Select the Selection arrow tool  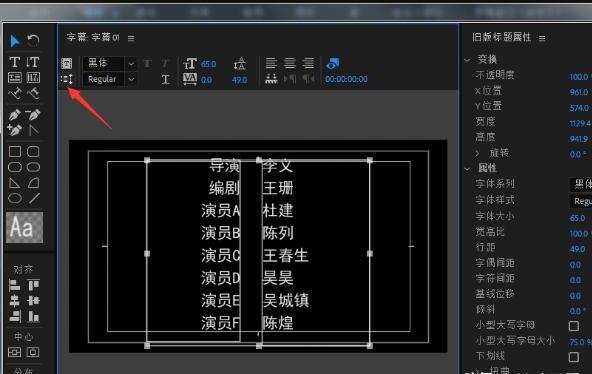15,41
